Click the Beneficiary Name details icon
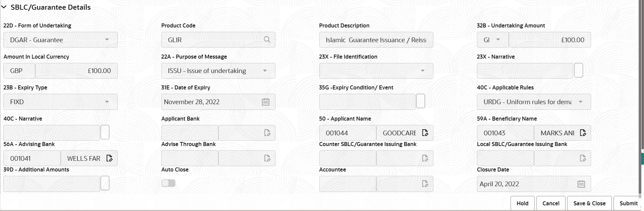The image size is (644, 211). [x=583, y=133]
